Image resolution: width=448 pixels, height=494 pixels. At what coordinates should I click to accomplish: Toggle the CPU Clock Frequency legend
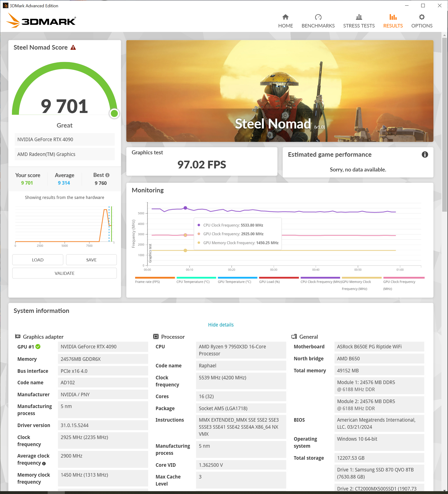[x=321, y=282]
